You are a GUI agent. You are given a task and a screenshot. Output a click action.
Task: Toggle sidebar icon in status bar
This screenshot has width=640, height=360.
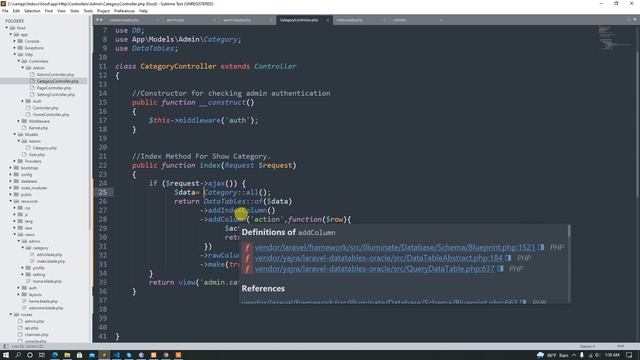coord(6,346)
